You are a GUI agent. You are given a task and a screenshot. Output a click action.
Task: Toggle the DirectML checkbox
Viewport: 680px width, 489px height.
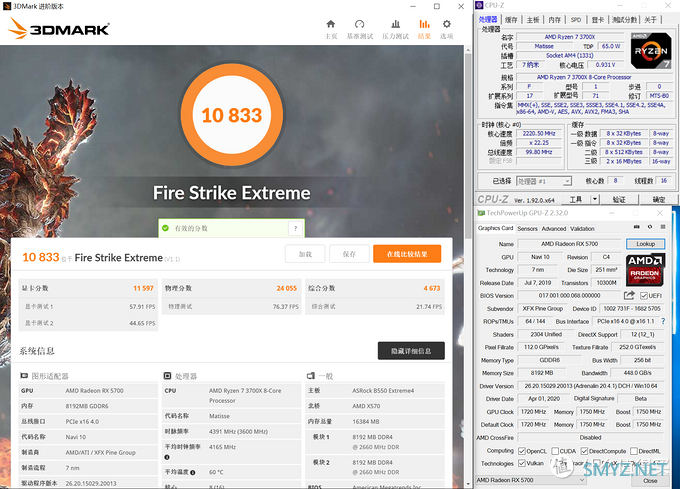(634, 451)
